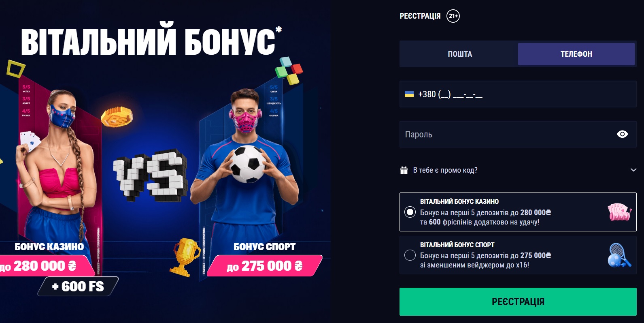644x323 pixels.
Task: Click the pixel gold coin icon
Action: click(117, 116)
